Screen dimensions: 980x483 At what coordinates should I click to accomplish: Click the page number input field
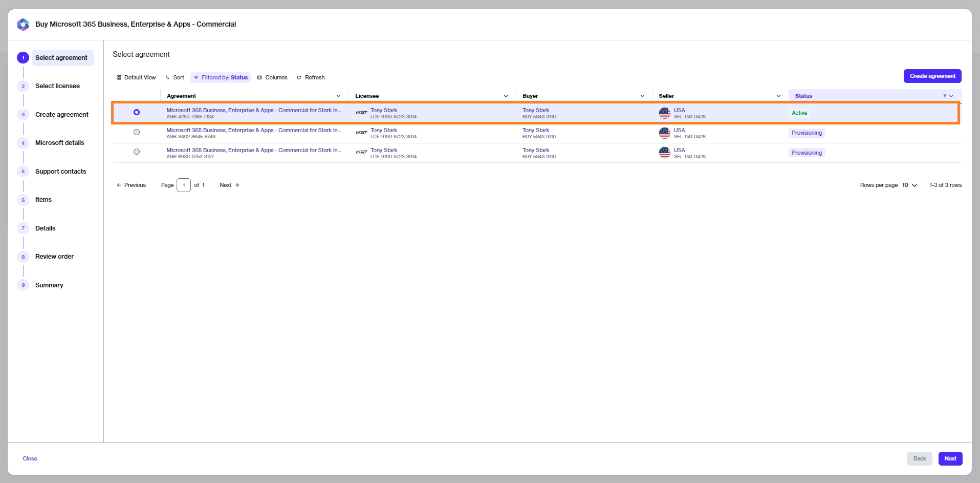point(184,185)
